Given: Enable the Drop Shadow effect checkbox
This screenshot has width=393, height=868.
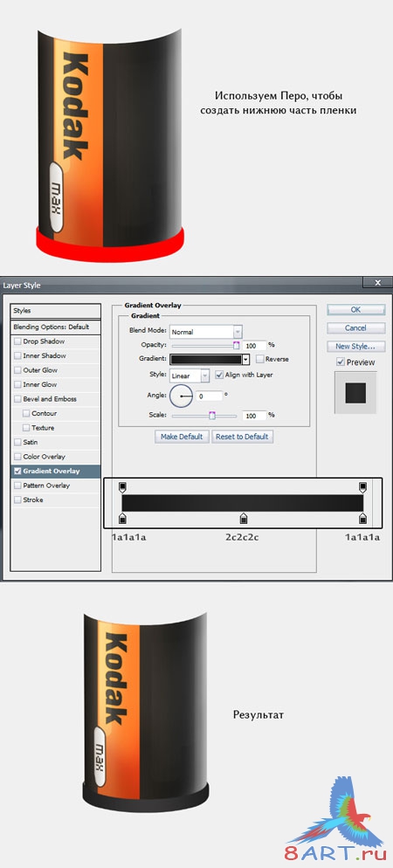Looking at the screenshot, I should (17, 341).
